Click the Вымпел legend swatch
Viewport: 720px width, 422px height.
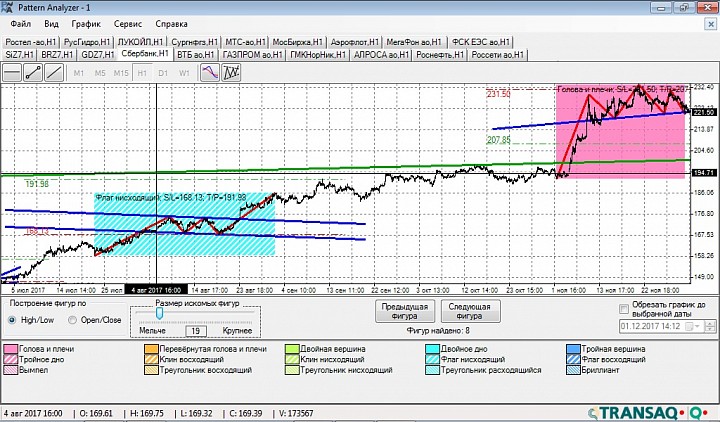pyautogui.click(x=11, y=370)
